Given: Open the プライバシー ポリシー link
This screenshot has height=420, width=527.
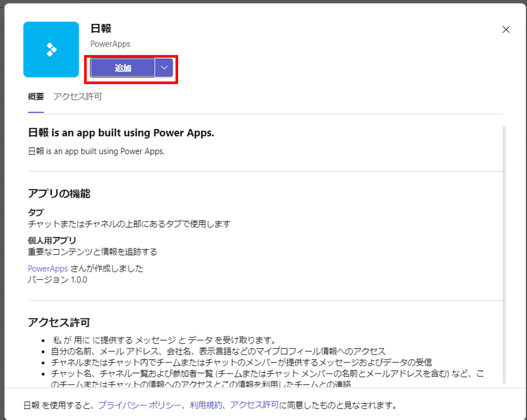Looking at the screenshot, I should pos(140,405).
